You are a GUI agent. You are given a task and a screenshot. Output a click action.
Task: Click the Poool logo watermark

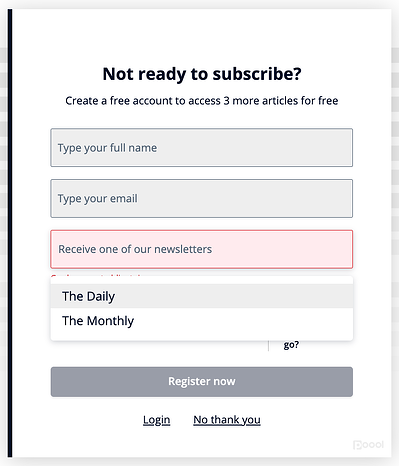(368, 445)
